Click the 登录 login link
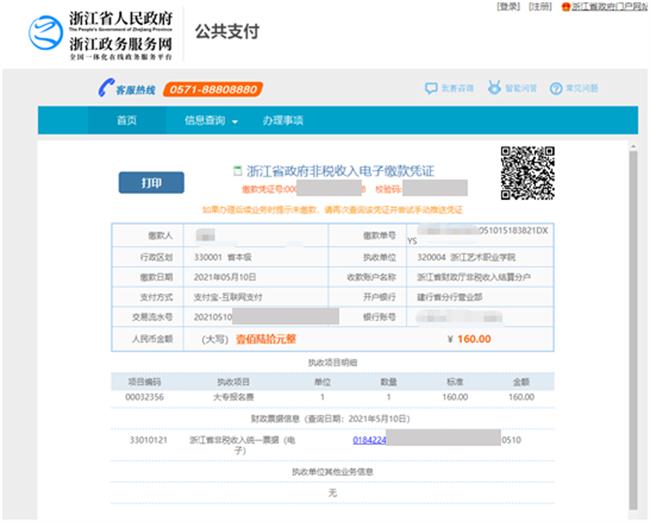The height and width of the screenshot is (522, 650). tap(508, 7)
